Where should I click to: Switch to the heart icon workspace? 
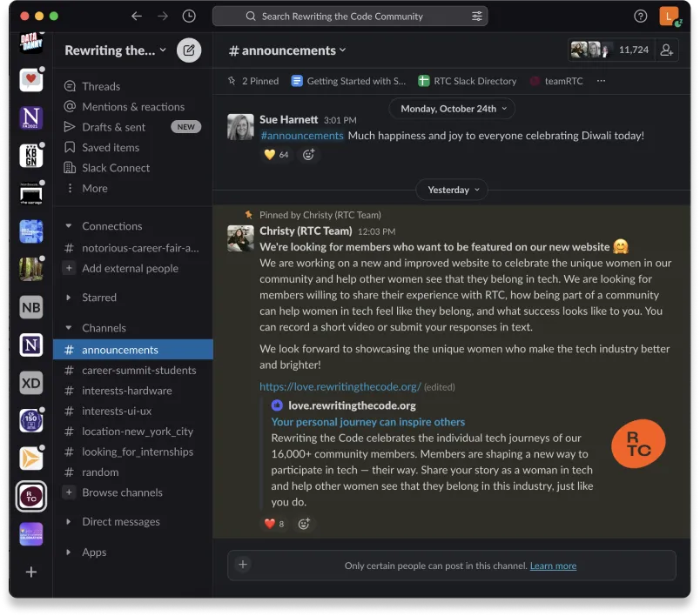[31, 80]
